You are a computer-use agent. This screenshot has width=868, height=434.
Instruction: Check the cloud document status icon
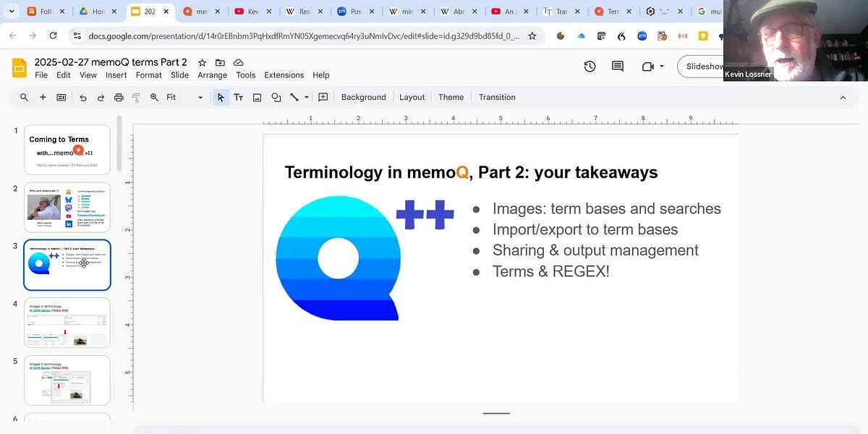[x=238, y=63]
